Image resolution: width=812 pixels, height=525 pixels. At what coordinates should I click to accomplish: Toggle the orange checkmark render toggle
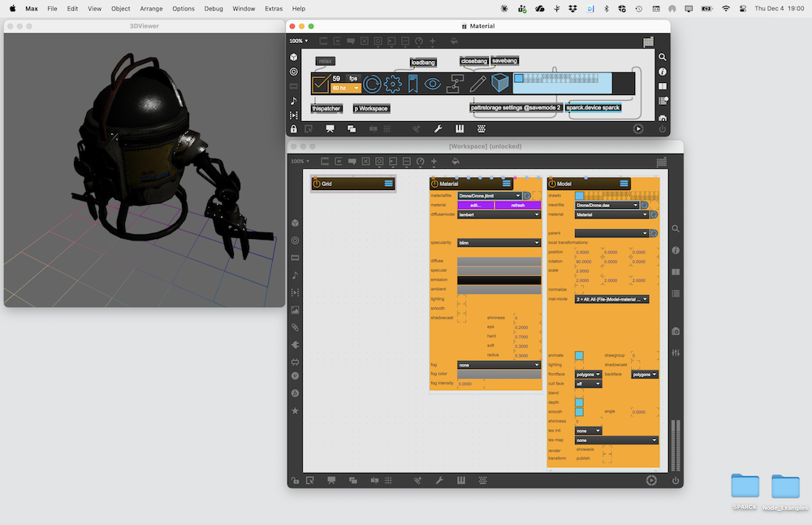point(321,83)
